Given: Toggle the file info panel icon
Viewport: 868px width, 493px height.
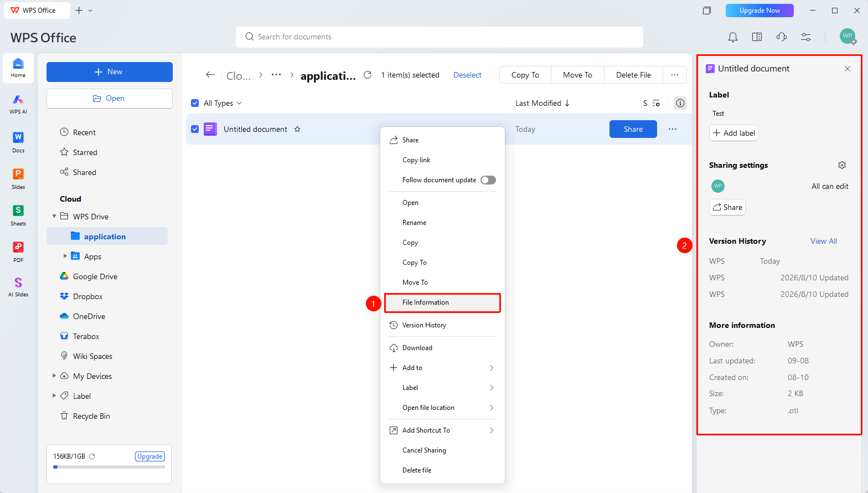Looking at the screenshot, I should pos(680,103).
